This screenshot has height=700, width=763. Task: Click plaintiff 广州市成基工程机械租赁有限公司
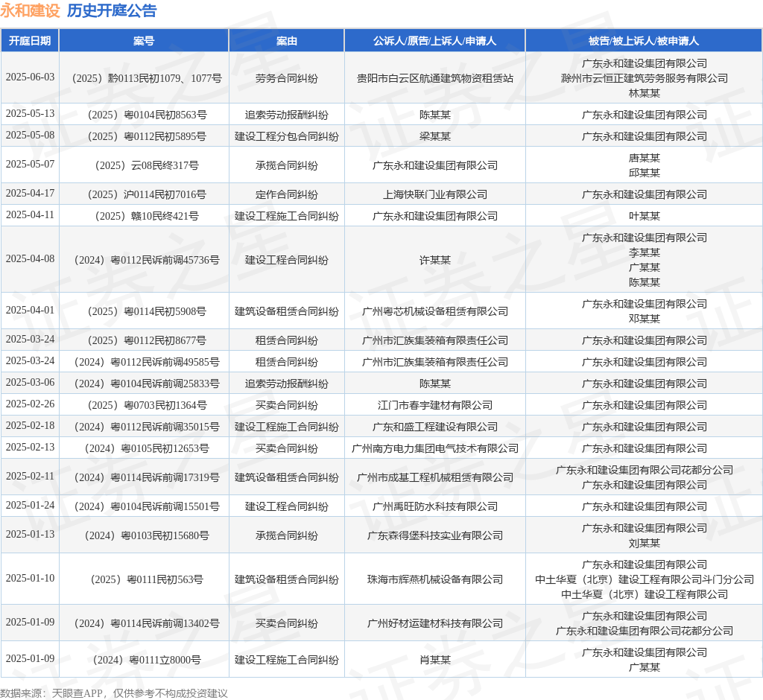click(x=435, y=477)
